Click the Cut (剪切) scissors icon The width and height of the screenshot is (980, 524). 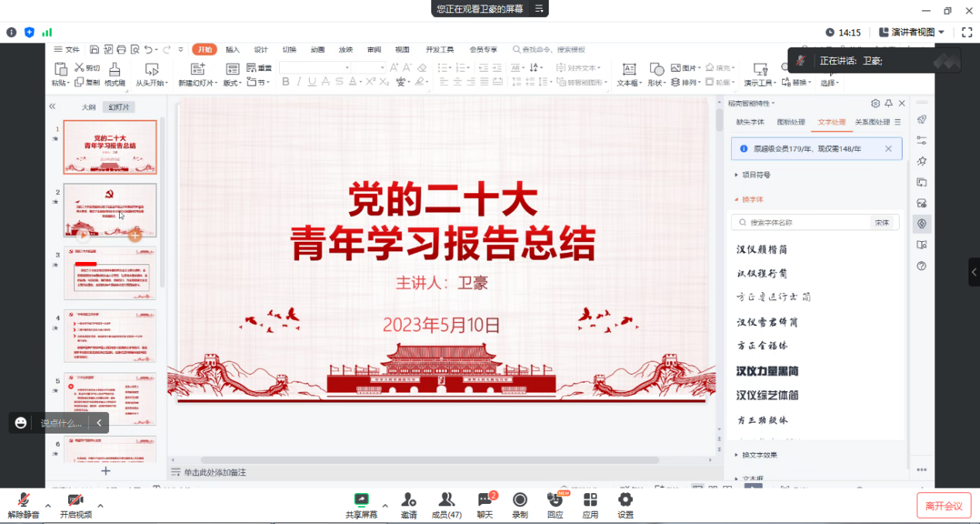[x=80, y=68]
